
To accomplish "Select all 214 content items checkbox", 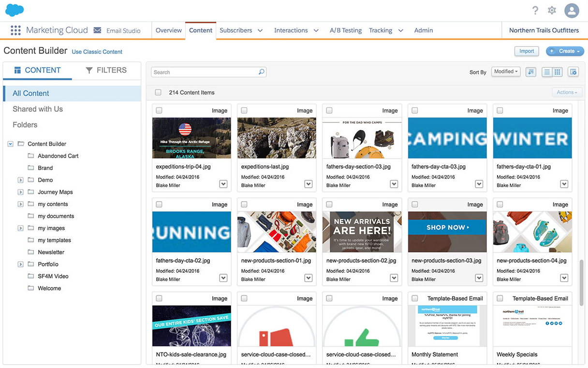I will tap(158, 92).
